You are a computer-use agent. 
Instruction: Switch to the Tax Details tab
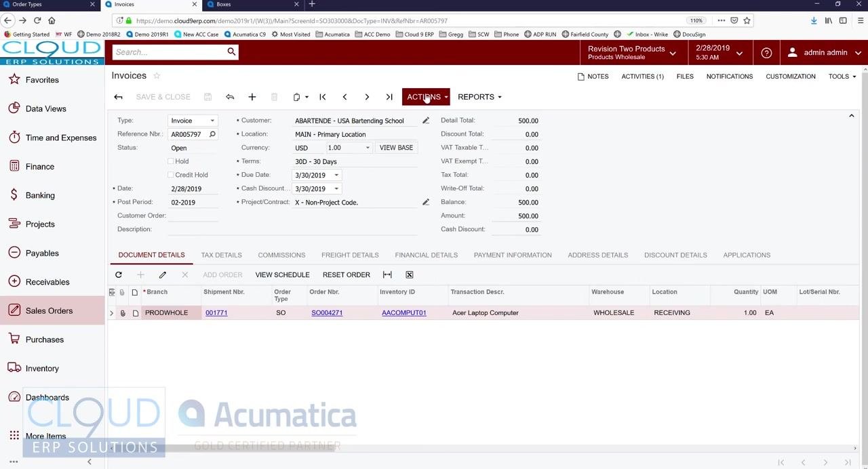point(221,255)
